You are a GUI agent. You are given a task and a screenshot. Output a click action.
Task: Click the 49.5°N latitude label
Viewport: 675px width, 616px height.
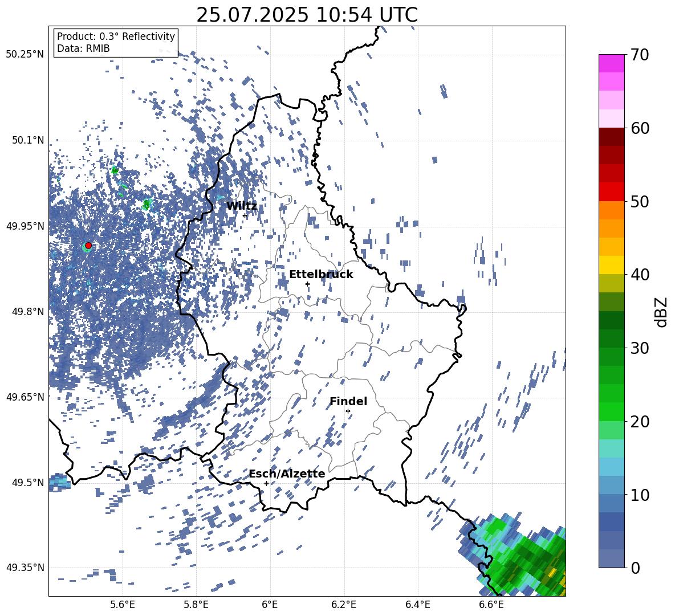point(27,482)
